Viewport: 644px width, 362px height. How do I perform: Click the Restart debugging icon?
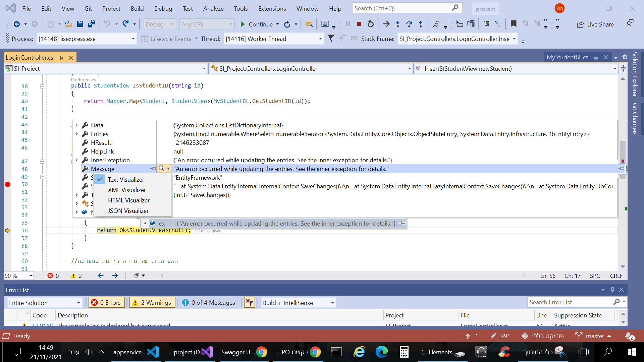click(x=370, y=24)
